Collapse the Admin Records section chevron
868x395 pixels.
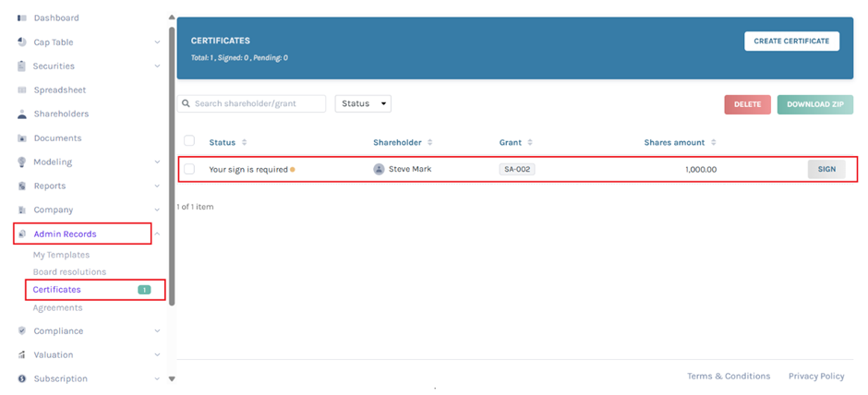[157, 234]
